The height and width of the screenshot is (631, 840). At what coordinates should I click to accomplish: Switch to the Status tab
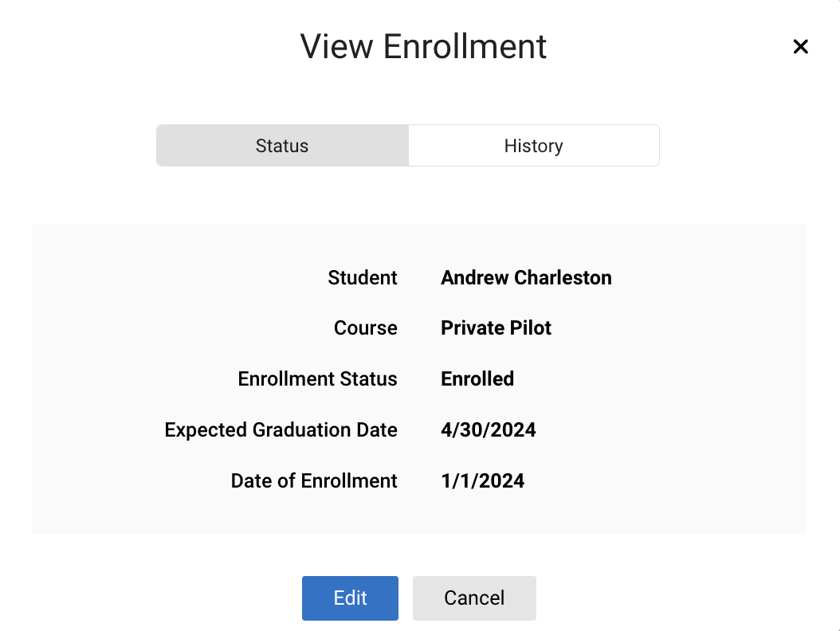pyautogui.click(x=282, y=146)
